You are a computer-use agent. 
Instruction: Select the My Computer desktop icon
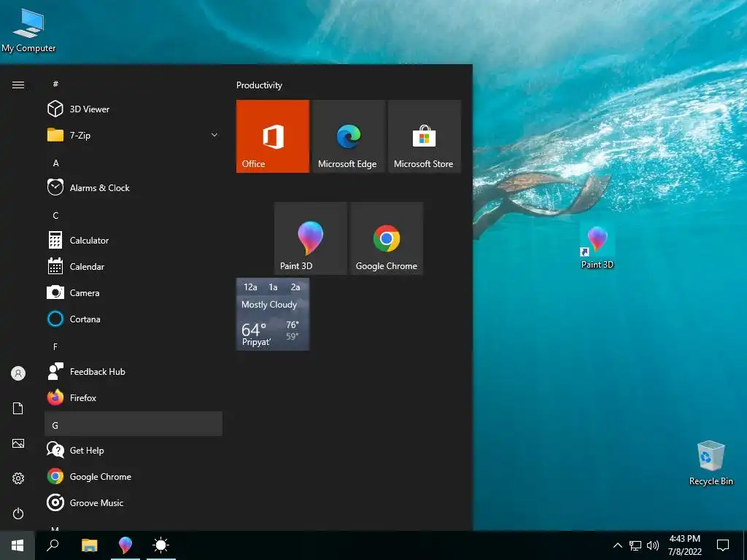click(x=28, y=31)
